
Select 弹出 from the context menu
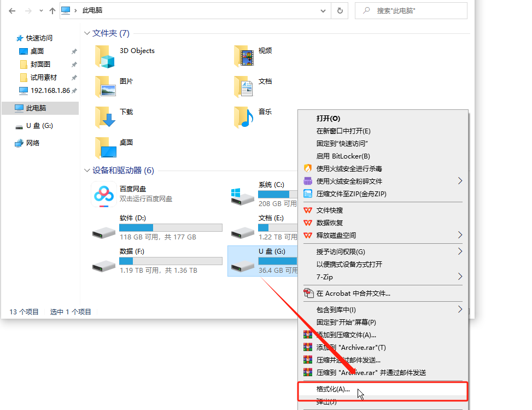click(327, 402)
